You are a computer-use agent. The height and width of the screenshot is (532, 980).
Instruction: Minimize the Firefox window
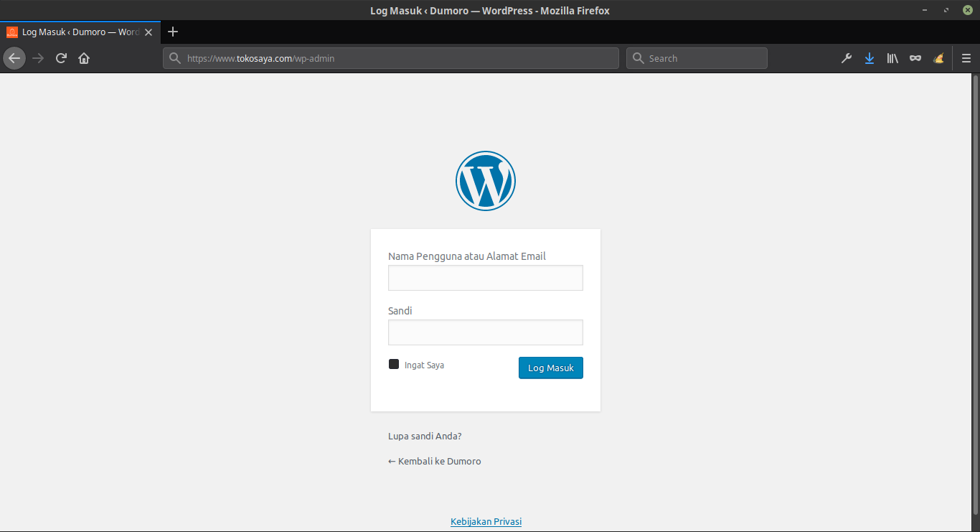pyautogui.click(x=926, y=10)
